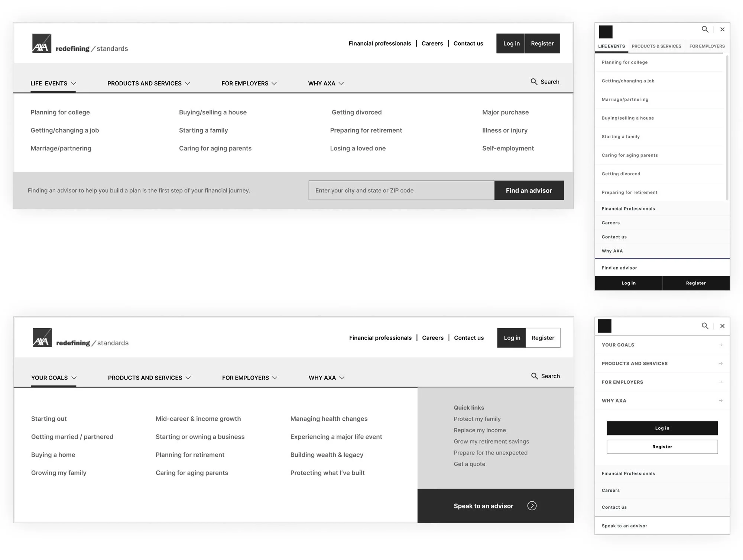Screen dimensions: 743x560
Task: Select the FOR EMPLOYERS mobile tab
Action: pos(707,46)
